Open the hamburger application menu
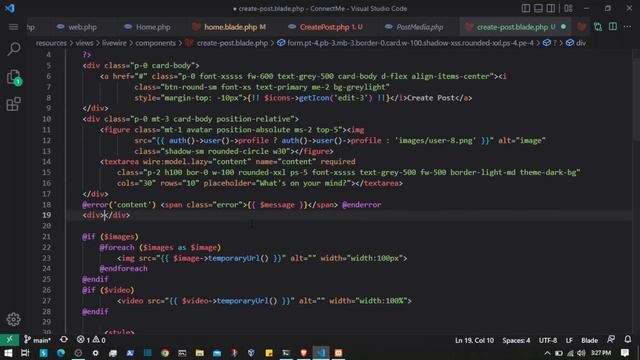The width and height of the screenshot is (640, 360). (x=13, y=27)
